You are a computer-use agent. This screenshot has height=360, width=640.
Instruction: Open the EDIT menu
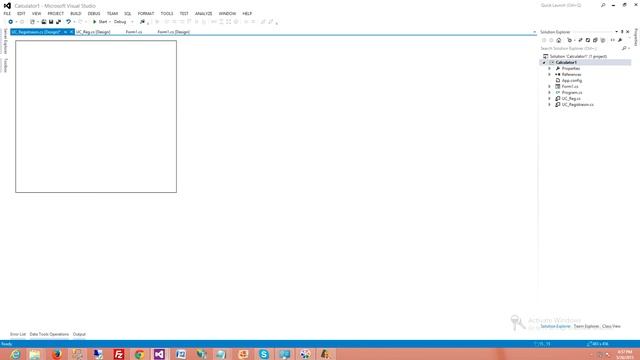pos(21,13)
